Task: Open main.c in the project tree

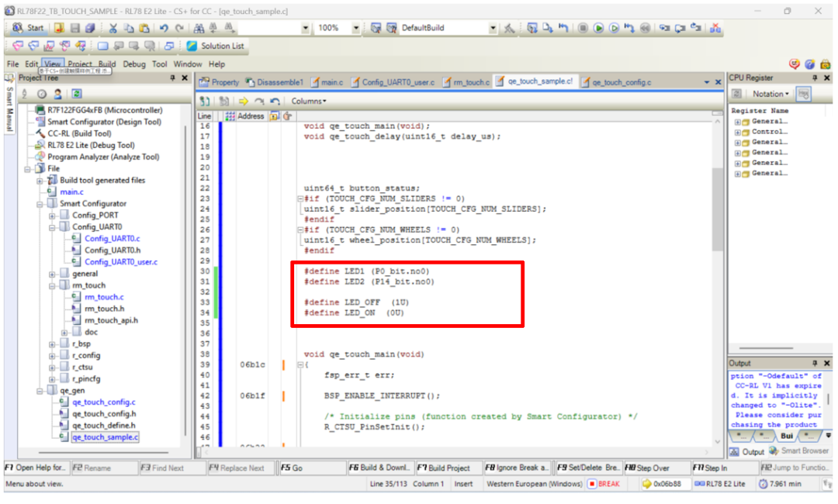Action: click(x=71, y=192)
